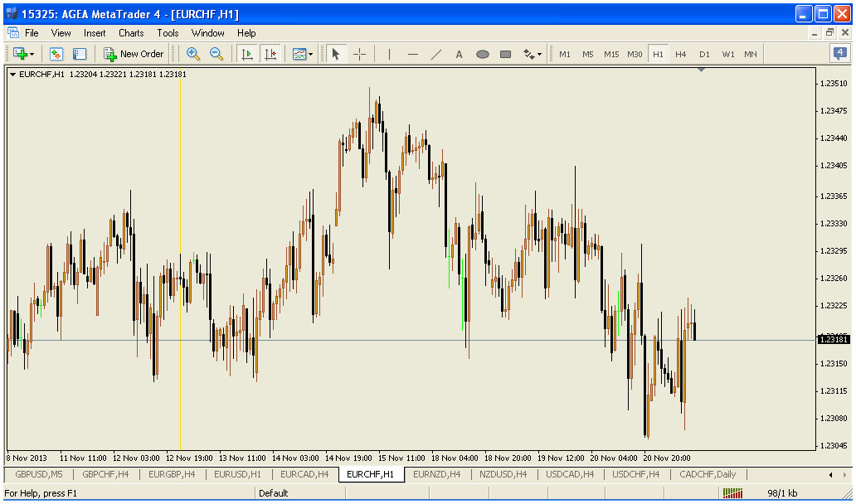
Task: Open the Charts menu
Action: tap(131, 33)
